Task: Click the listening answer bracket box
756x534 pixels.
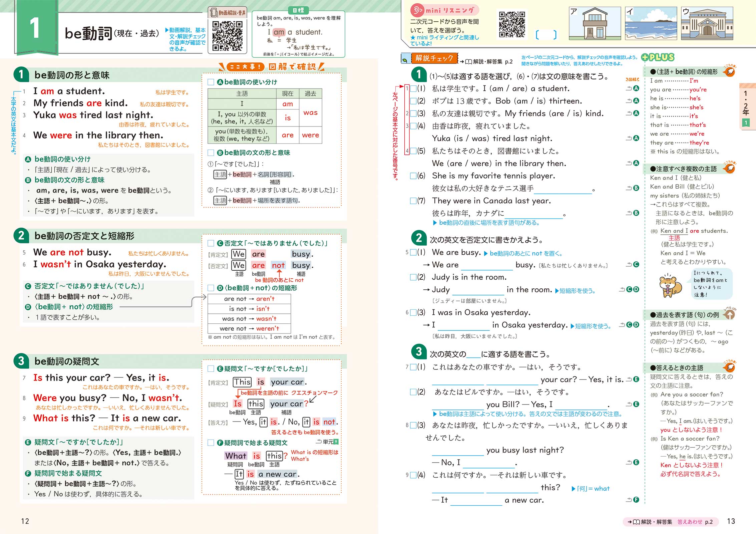Action: click(546, 35)
